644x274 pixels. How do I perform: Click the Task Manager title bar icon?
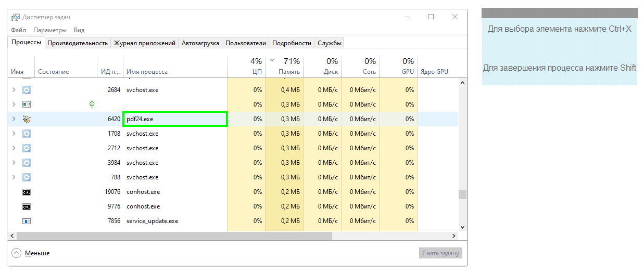click(x=16, y=17)
